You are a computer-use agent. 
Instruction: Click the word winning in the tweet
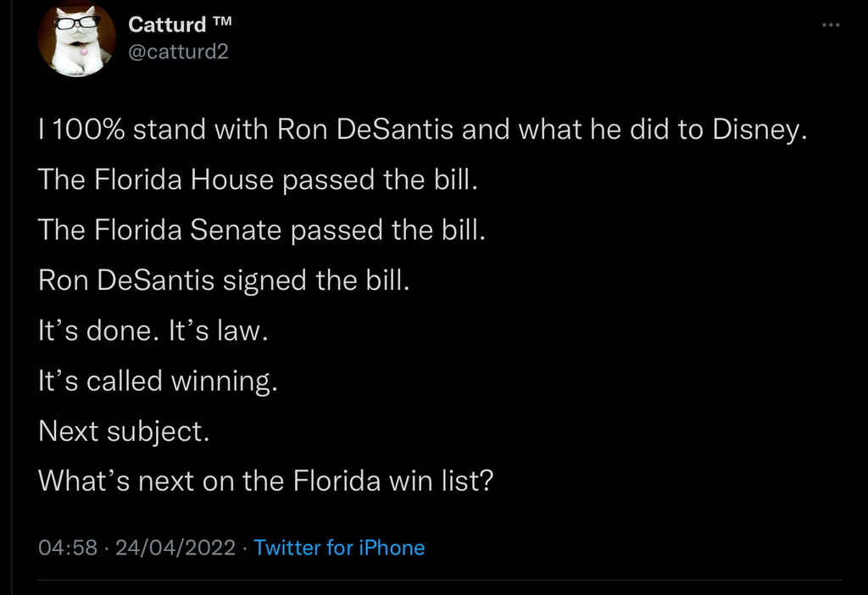point(224,381)
